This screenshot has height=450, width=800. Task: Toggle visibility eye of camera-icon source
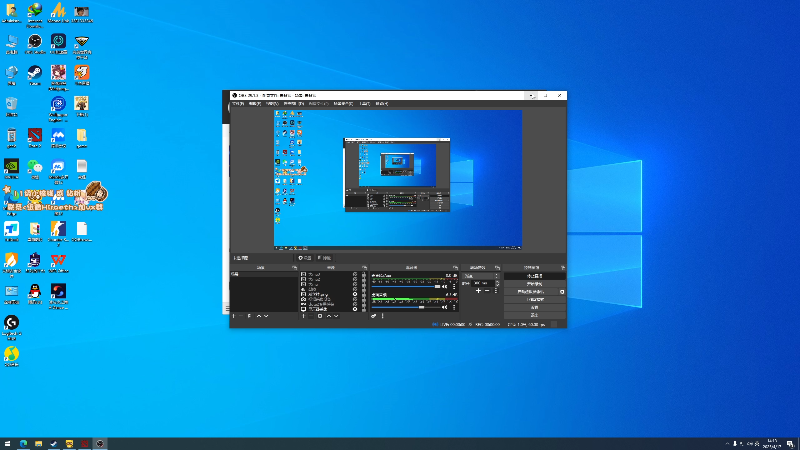coord(355,299)
